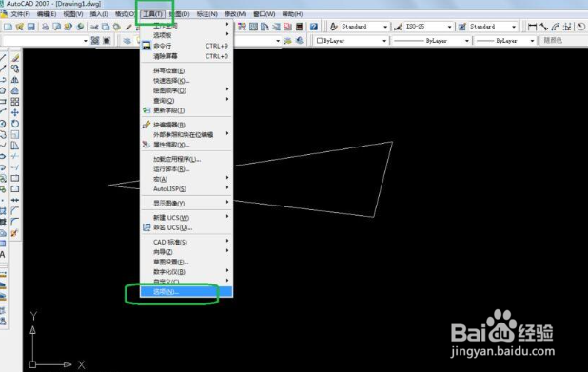Open the 文件(F) menu

20,14
